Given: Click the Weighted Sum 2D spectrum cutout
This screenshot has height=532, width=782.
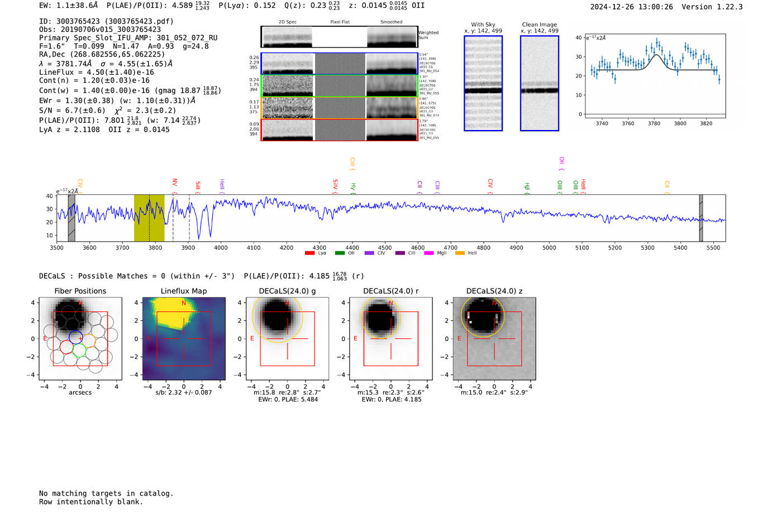Looking at the screenshot, I should coord(339,37).
